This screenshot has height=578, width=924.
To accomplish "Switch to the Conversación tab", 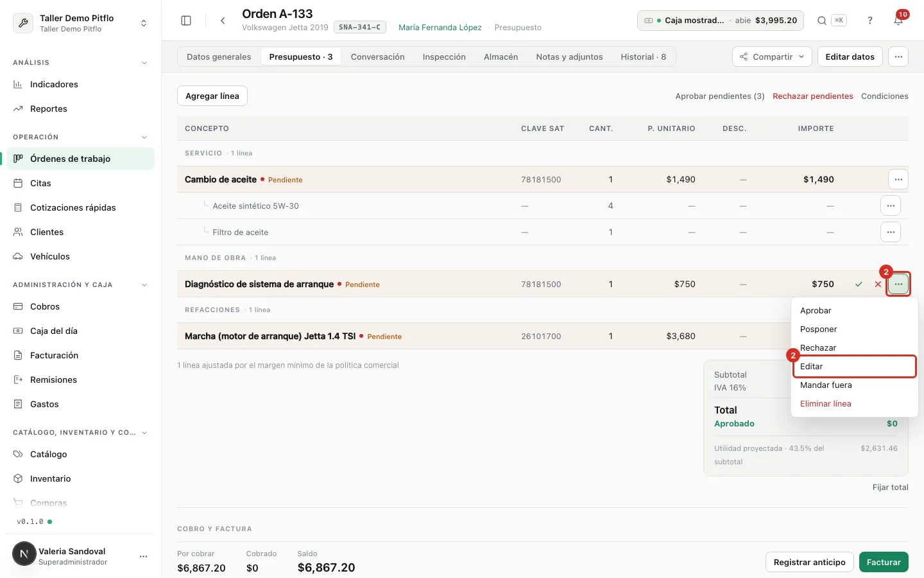I will [377, 57].
